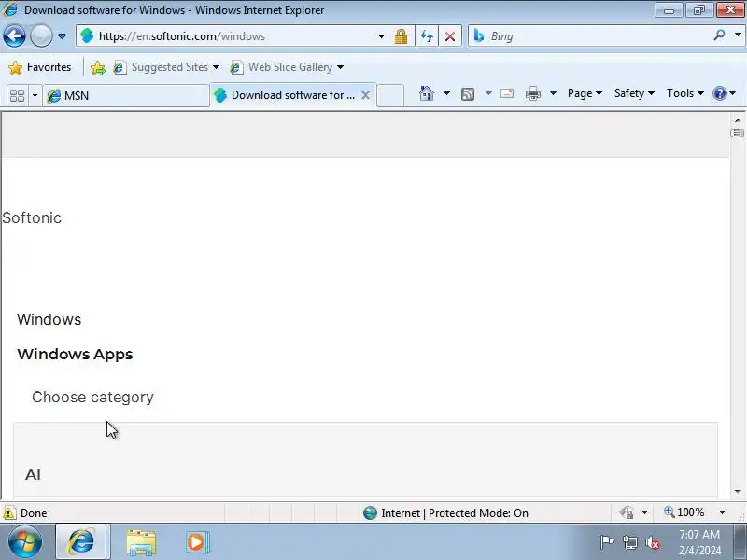The width and height of the screenshot is (747, 560).
Task: Click the network tray icon
Action: tap(630, 542)
